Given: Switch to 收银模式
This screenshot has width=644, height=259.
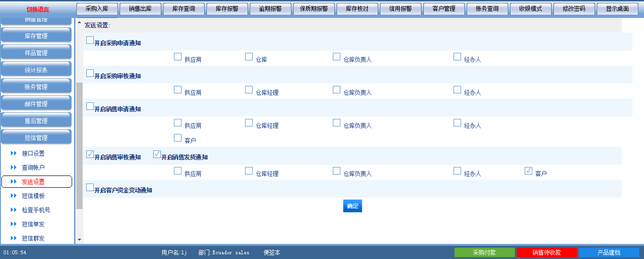Looking at the screenshot, I should point(531,9).
